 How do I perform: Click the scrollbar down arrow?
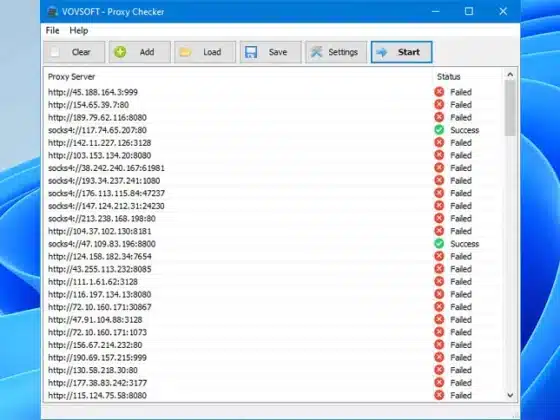[x=510, y=395]
